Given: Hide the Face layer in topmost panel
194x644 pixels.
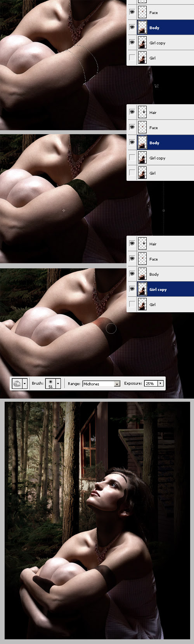Looking at the screenshot, I should click(x=132, y=12).
